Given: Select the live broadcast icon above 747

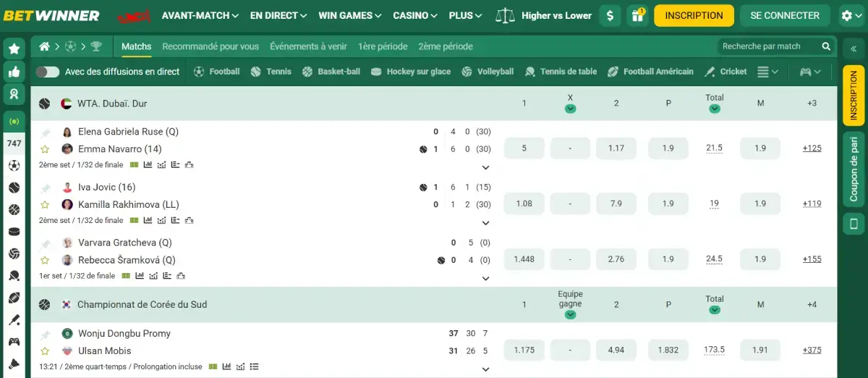Looking at the screenshot, I should 14,121.
